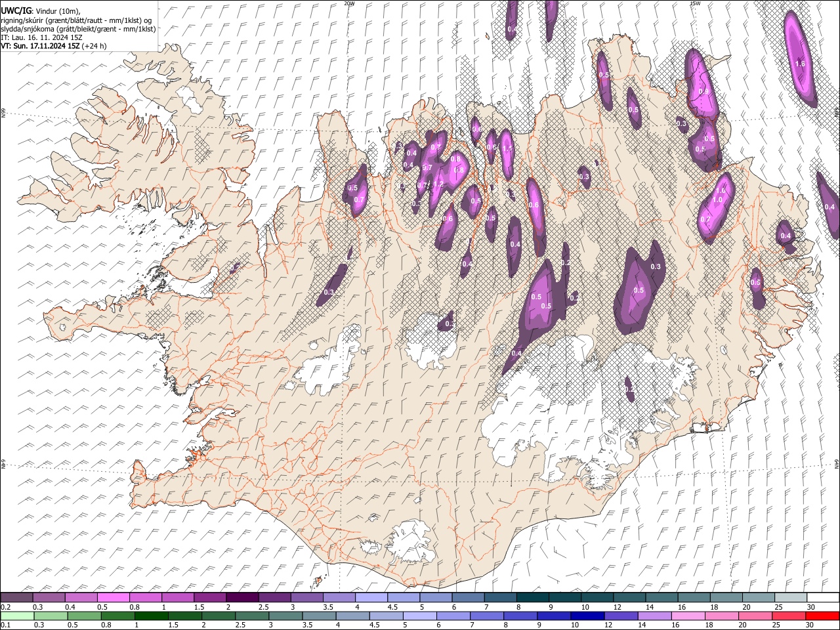Screen dimensions: 840x630
Task: Click the 'VT: Sun. 17.11.2024 15Z (+24 h)' line
Action: click(53, 46)
